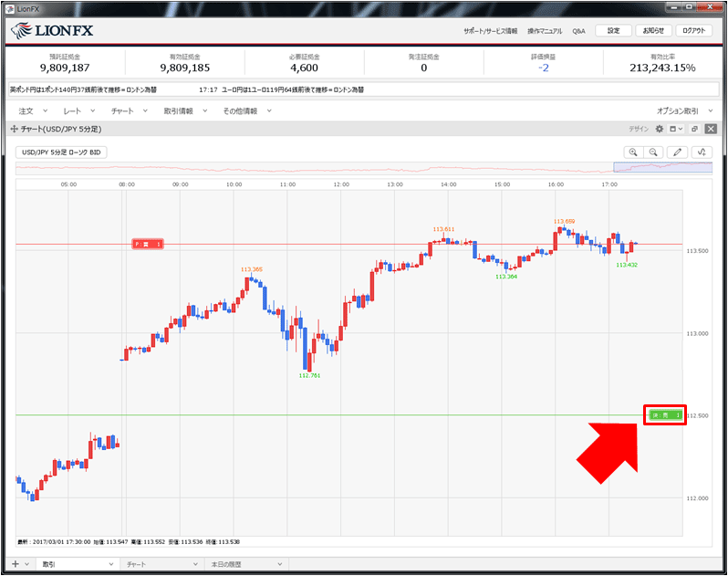Click the USD/JPY 5分足 ローソク BID selector
Viewport: 728px width, 576px height.
pos(61,152)
